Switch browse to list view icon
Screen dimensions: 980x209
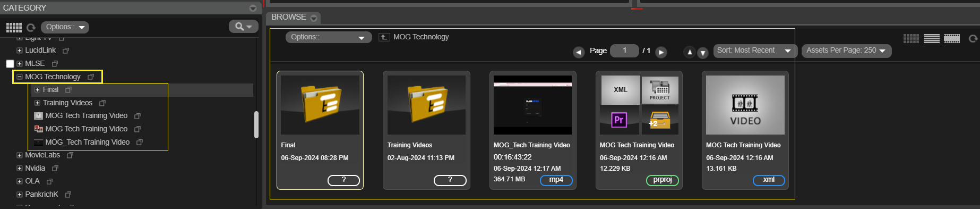tap(931, 38)
